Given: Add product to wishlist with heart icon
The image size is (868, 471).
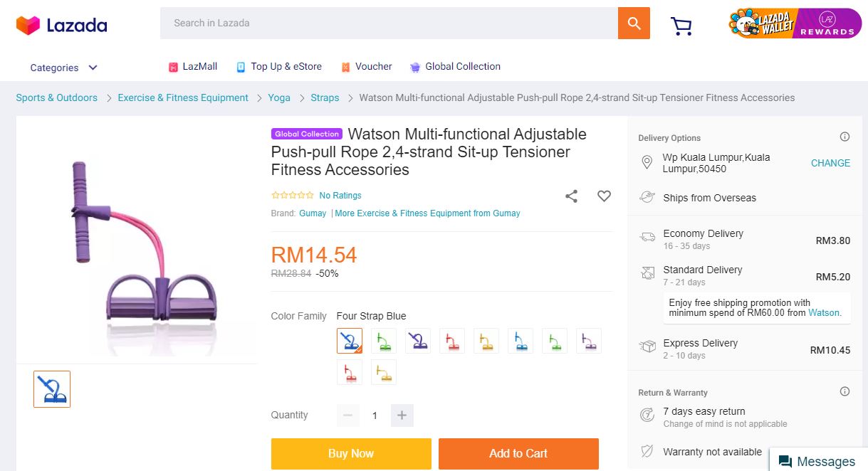Looking at the screenshot, I should click(x=604, y=196).
